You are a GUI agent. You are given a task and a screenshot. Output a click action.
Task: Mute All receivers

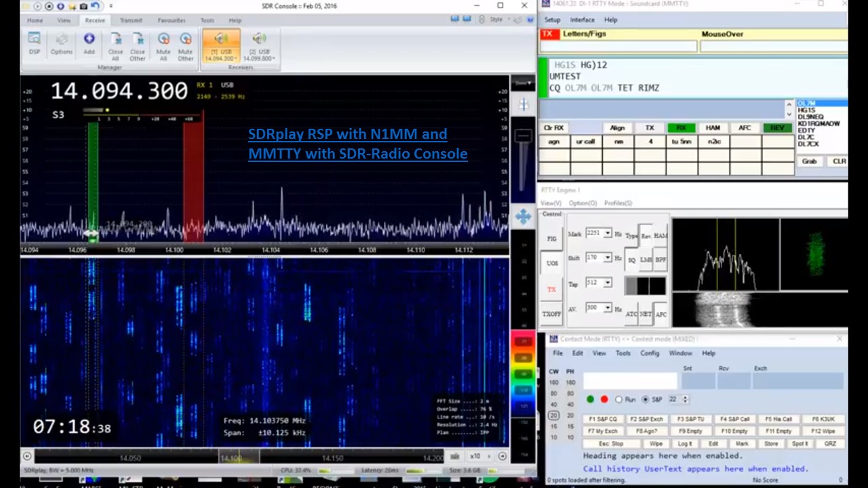point(163,47)
